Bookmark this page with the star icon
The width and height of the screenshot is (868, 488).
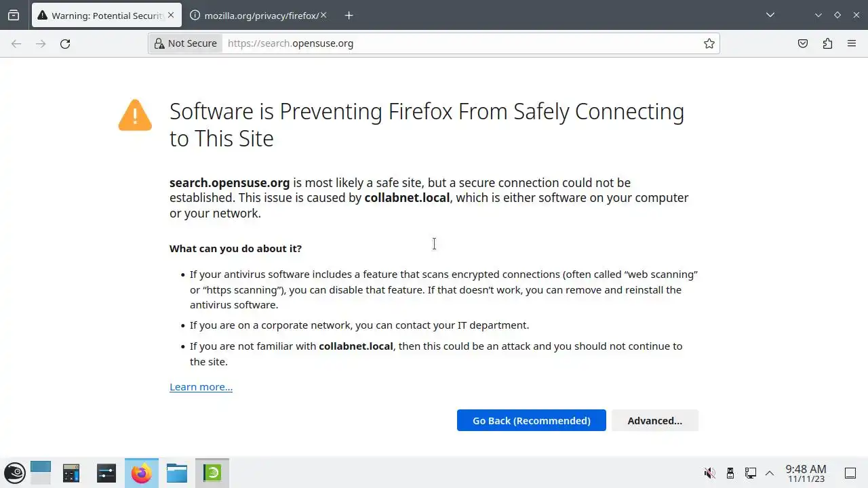[x=709, y=43]
